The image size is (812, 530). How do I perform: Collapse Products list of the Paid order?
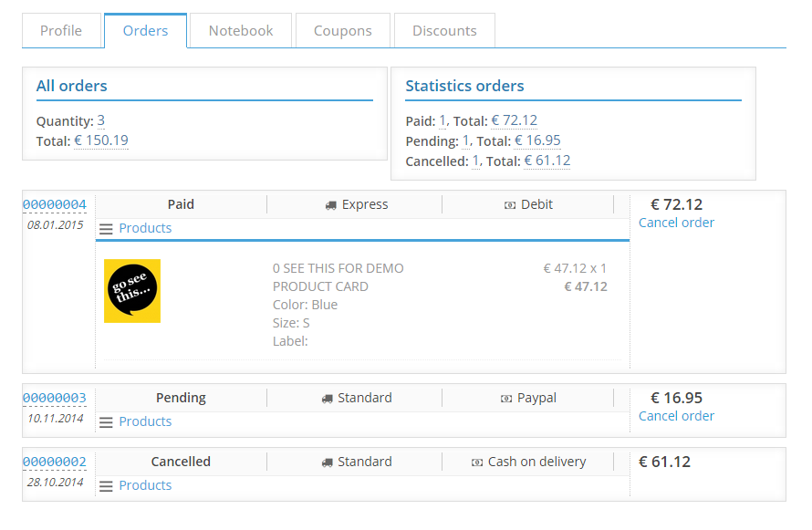(x=145, y=228)
